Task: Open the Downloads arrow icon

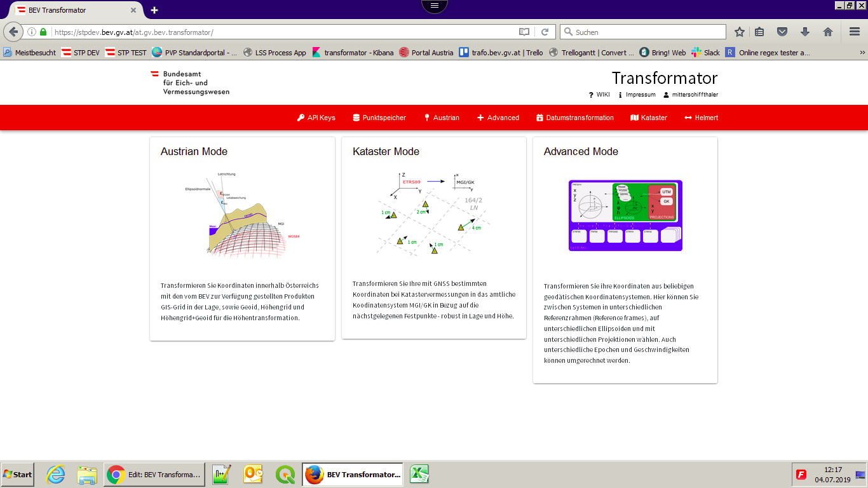Action: pos(805,32)
